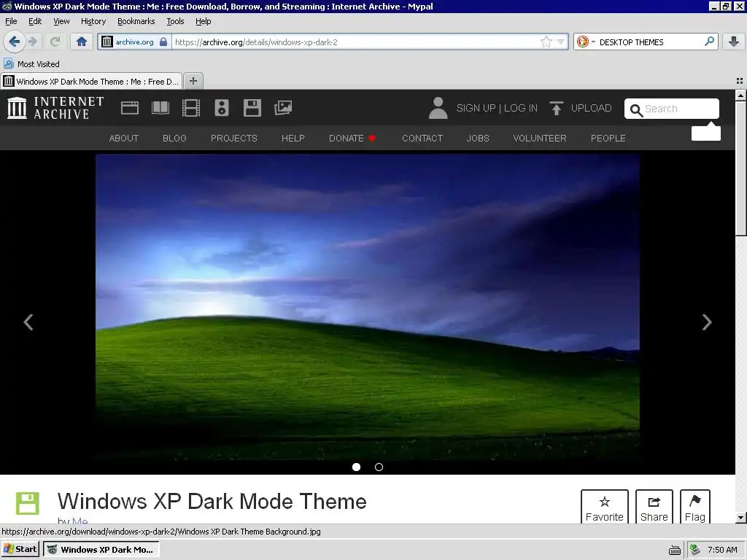
Task: Open the ABOUT page
Action: [124, 138]
